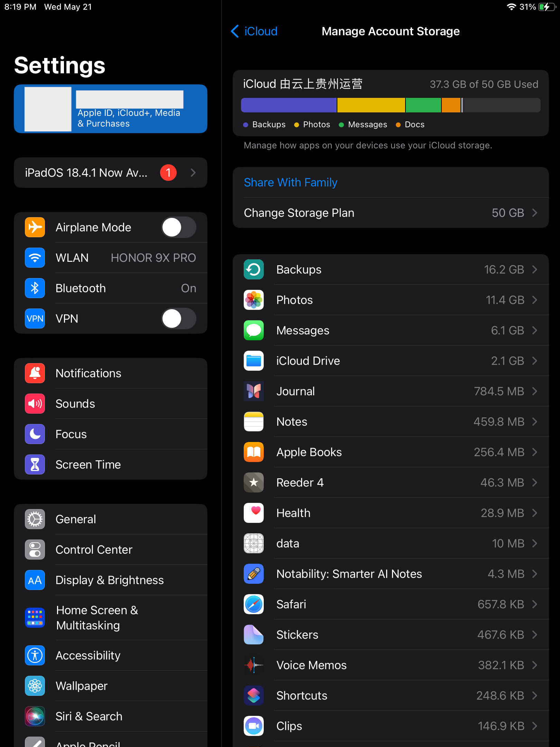Tap the Home Screen & Multitasking icon
This screenshot has width=560, height=747.
[x=35, y=618]
